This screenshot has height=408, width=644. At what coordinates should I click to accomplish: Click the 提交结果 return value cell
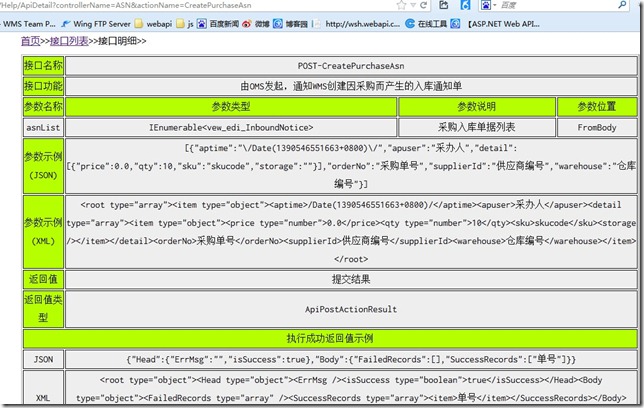[x=351, y=279]
